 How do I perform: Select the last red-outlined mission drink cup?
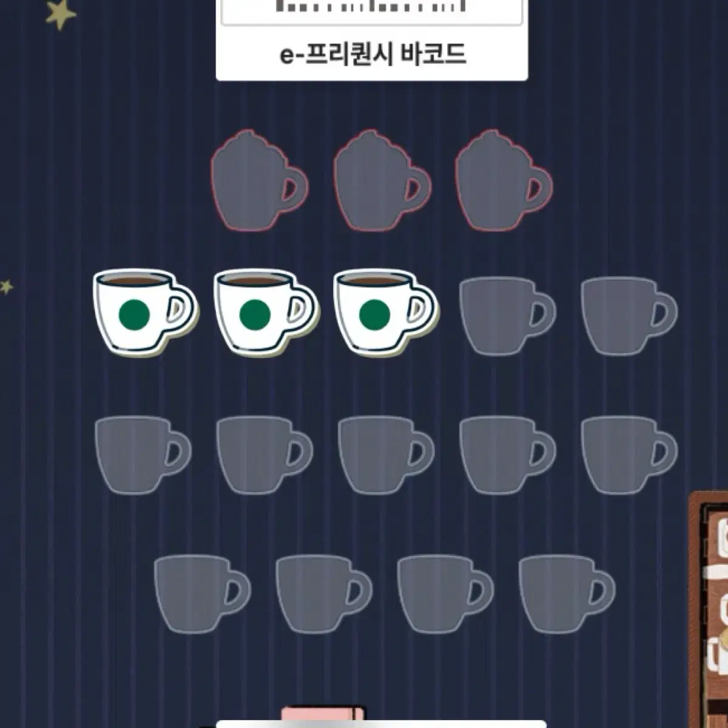[x=504, y=180]
